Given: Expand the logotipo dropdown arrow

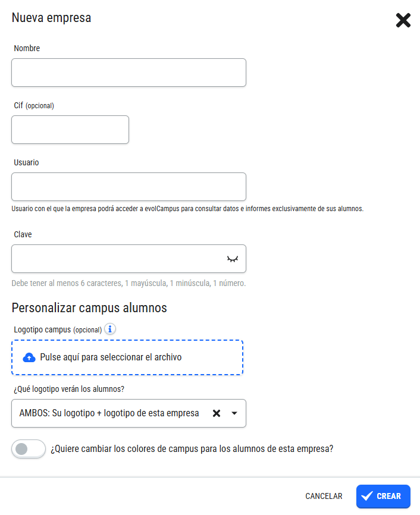Looking at the screenshot, I should pyautogui.click(x=234, y=413).
